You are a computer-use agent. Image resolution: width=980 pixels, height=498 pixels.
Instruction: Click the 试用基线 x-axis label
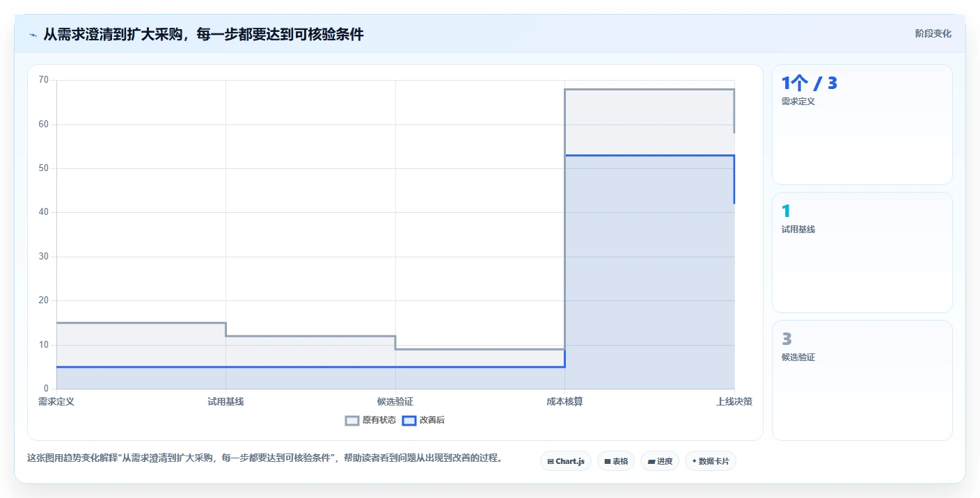pyautogui.click(x=226, y=401)
